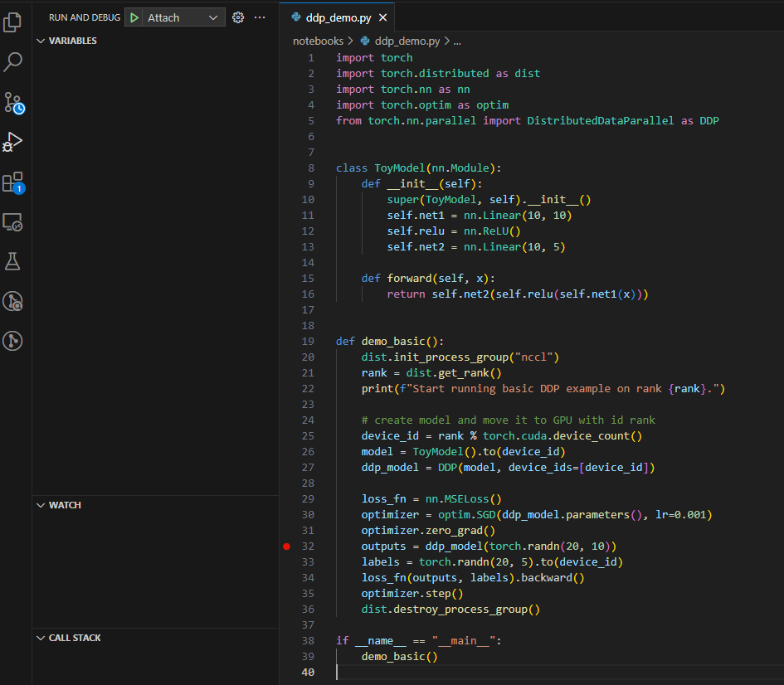Open the Explorer sidebar icon
784x685 pixels.
[12, 22]
